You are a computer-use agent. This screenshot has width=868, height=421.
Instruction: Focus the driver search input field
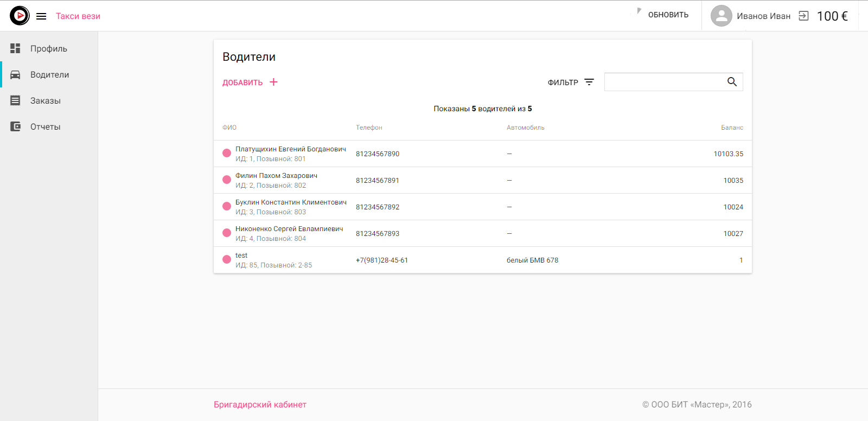tap(665, 82)
